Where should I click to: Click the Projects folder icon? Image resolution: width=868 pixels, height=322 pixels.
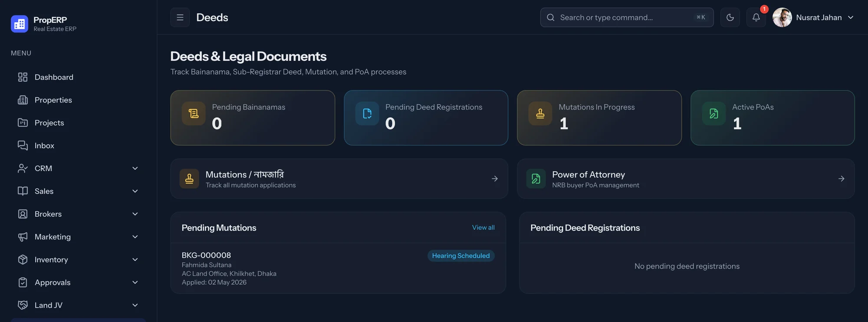click(23, 123)
